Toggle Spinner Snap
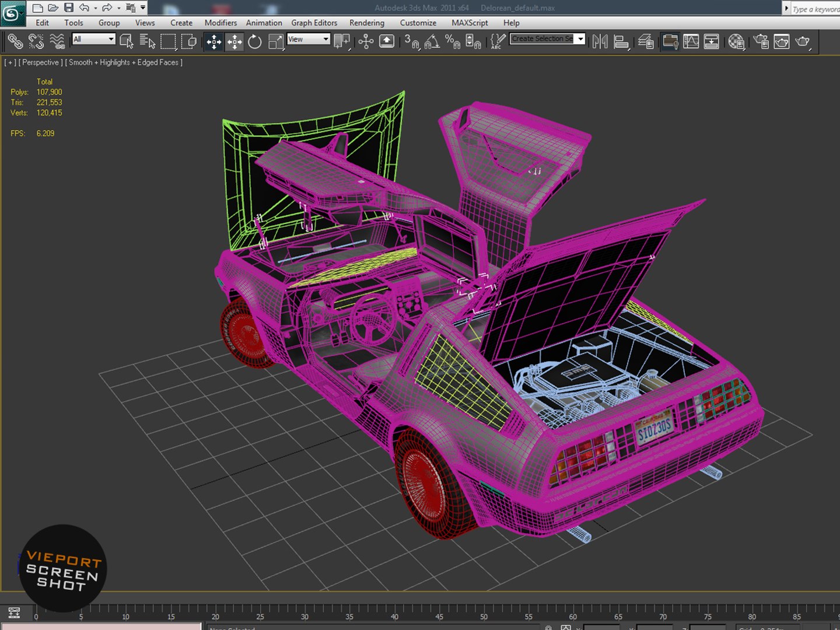 click(x=474, y=41)
